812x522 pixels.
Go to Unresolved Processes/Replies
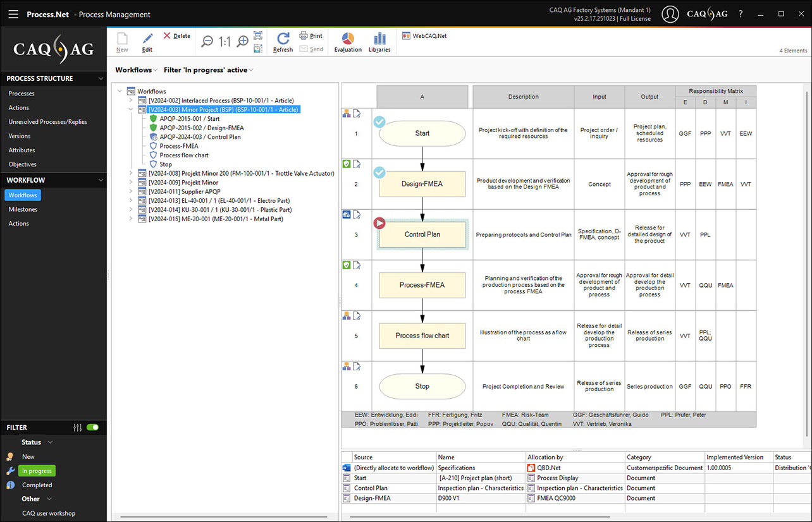47,122
